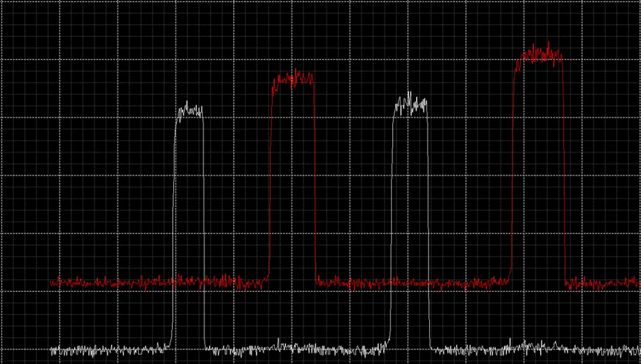Click the rising edge of the shorter red pulse
This screenshot has width=641, height=364.
(270, 180)
